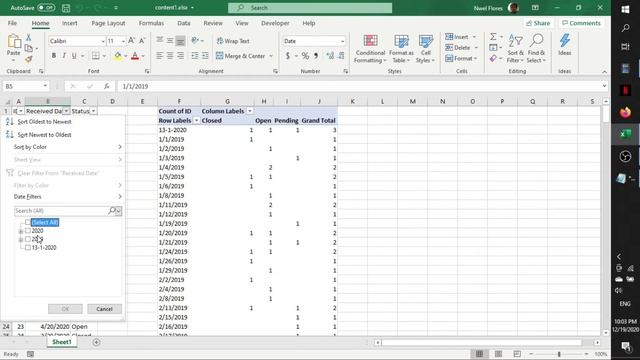Select the Sheet1 tab
This screenshot has width=640, height=360.
click(x=62, y=342)
